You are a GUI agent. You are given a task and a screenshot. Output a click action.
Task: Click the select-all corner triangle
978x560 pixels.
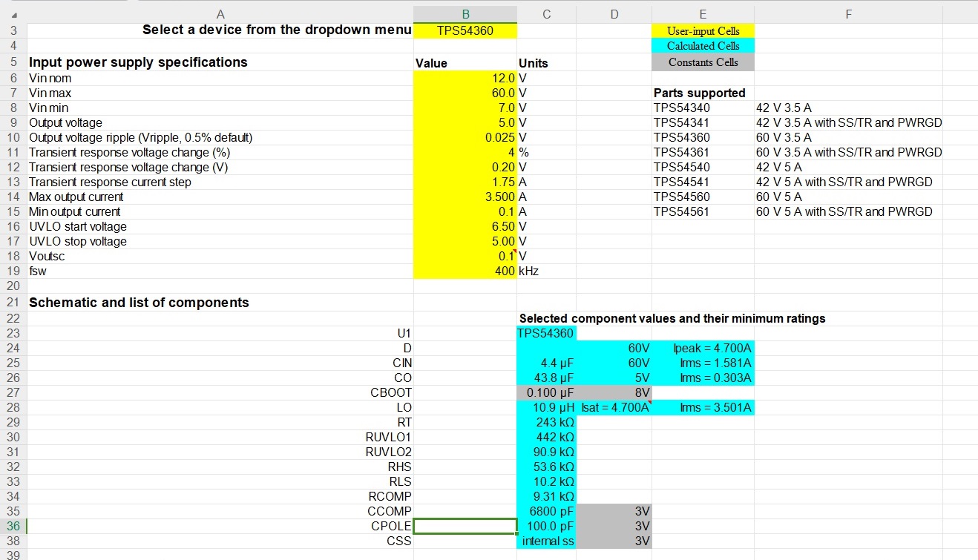(x=14, y=14)
